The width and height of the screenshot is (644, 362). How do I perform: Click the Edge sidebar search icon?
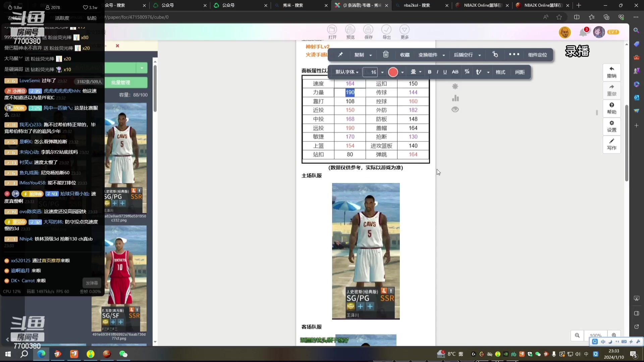(x=636, y=31)
